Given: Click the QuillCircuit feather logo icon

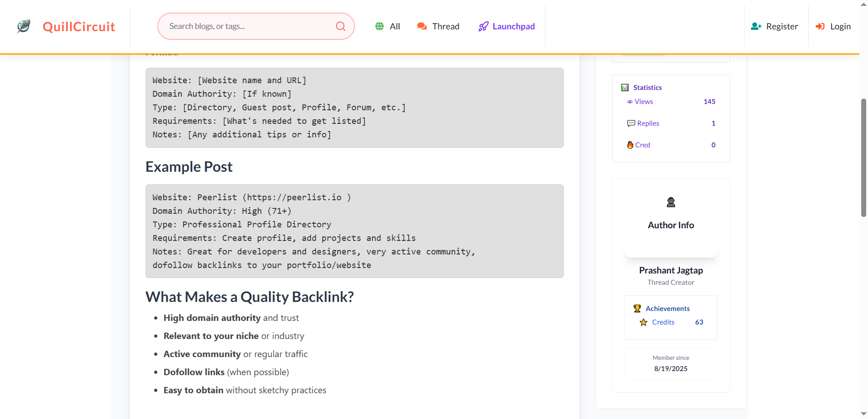Looking at the screenshot, I should click(24, 26).
